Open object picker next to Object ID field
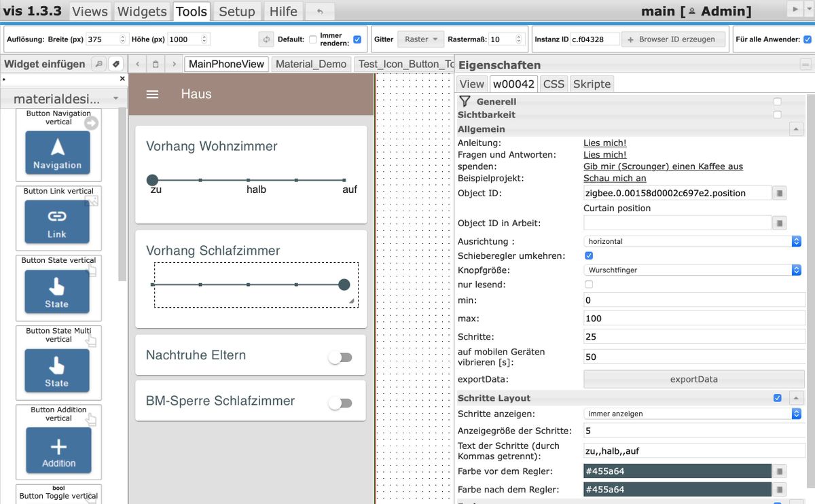This screenshot has height=504, width=815. click(780, 193)
